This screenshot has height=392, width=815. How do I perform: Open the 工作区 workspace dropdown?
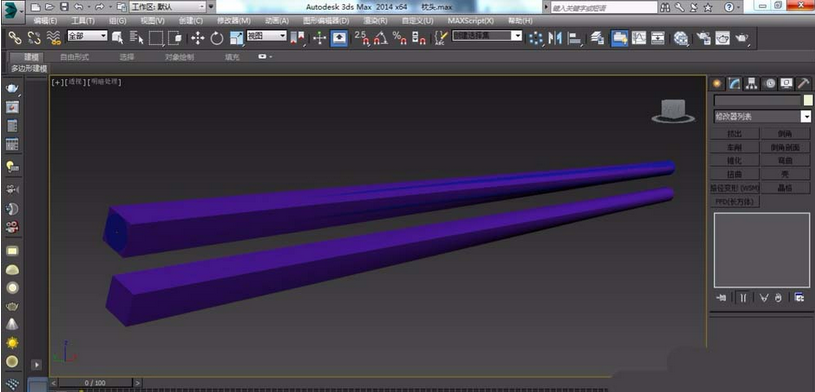[x=168, y=7]
